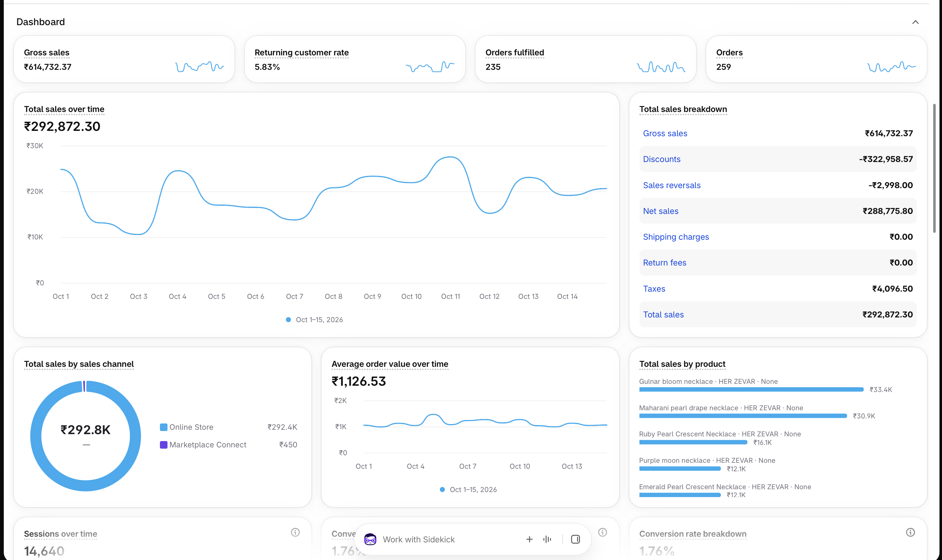The width and height of the screenshot is (942, 560).
Task: Select the Ruby Pearl Crescent Necklace row
Action: point(720,438)
